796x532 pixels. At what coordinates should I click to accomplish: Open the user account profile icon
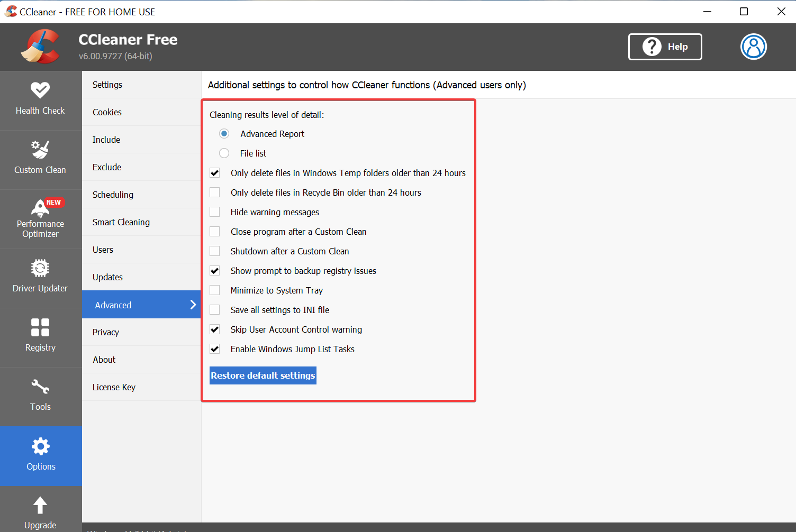pyautogui.click(x=753, y=47)
